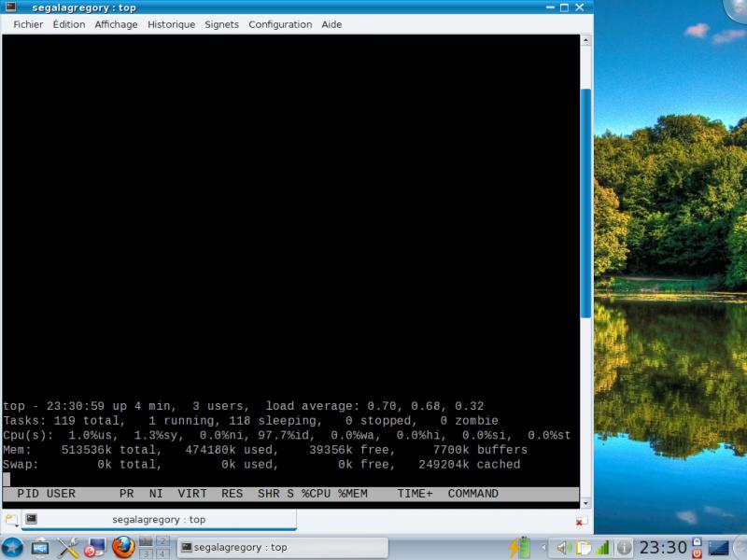The image size is (747, 560).
Task: Click the terminal scrollbar up arrow
Action: 585,41
